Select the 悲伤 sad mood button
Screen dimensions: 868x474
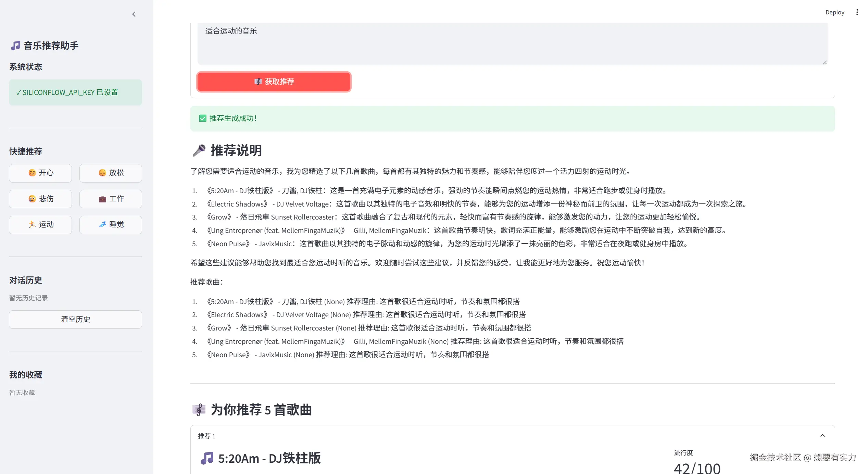(40, 199)
